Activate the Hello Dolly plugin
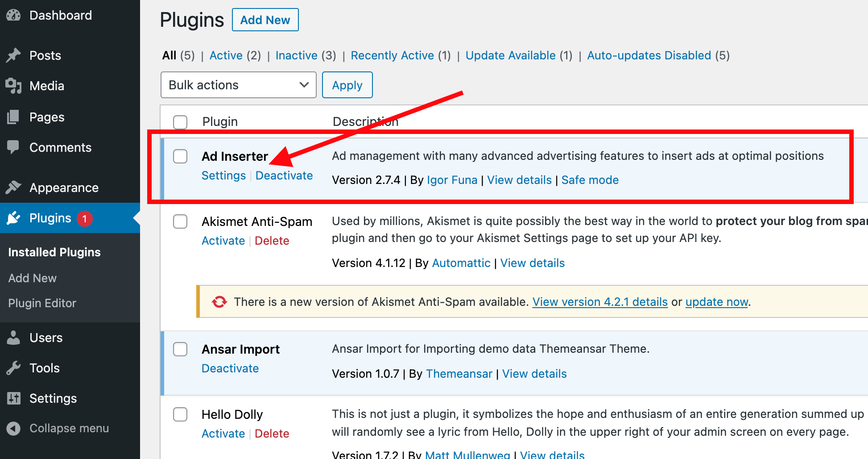Image resolution: width=868 pixels, height=459 pixels. pos(223,434)
